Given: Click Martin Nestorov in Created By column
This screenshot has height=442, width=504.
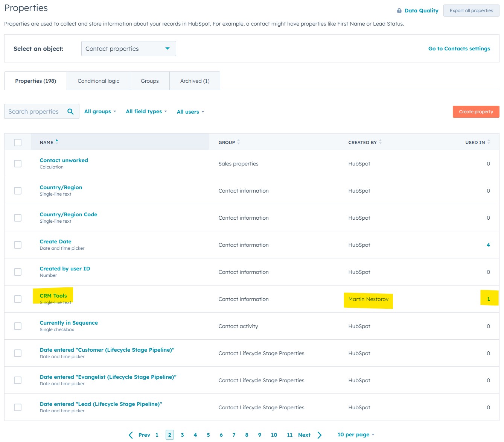Looking at the screenshot, I should (368, 299).
